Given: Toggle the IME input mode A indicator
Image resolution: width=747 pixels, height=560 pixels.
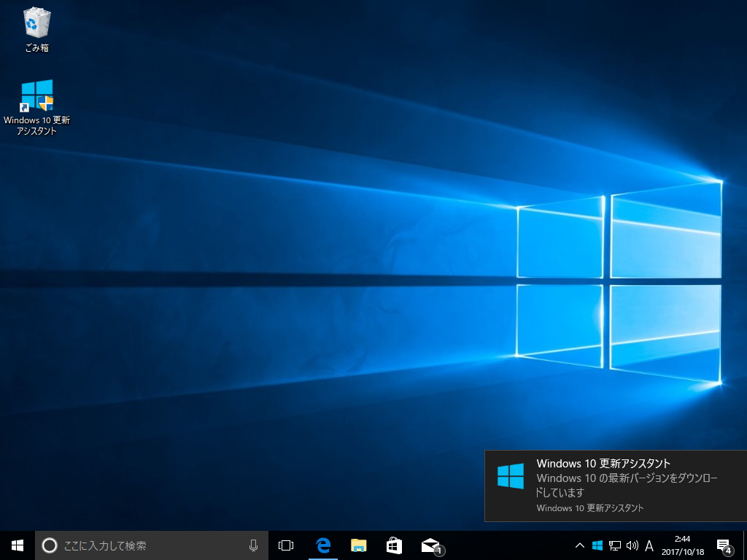Looking at the screenshot, I should click(x=649, y=545).
